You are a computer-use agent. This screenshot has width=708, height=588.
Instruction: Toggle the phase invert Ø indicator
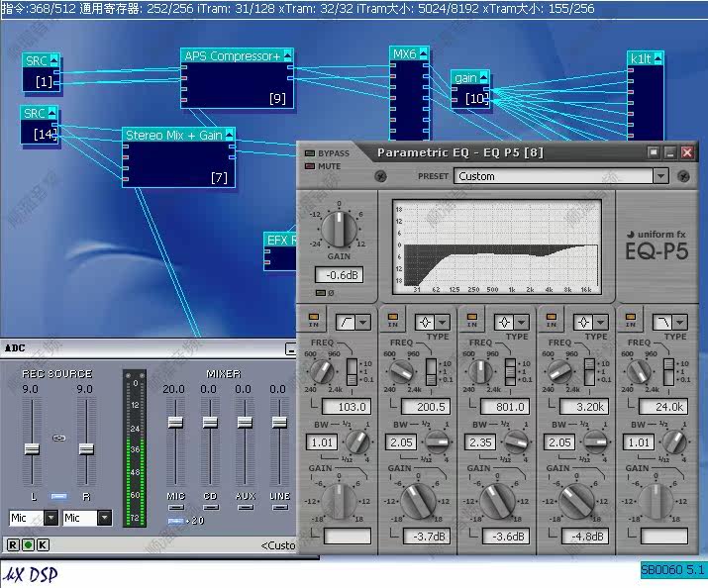[x=321, y=293]
